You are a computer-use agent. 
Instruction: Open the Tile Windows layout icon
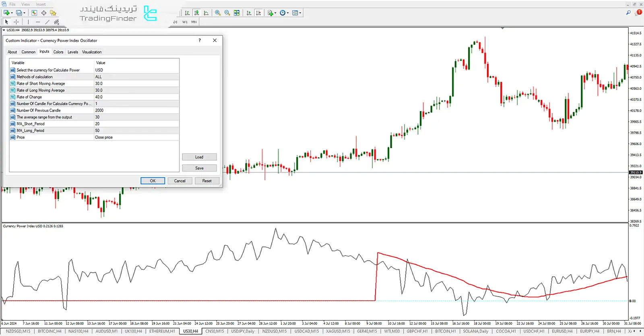pyautogui.click(x=237, y=13)
